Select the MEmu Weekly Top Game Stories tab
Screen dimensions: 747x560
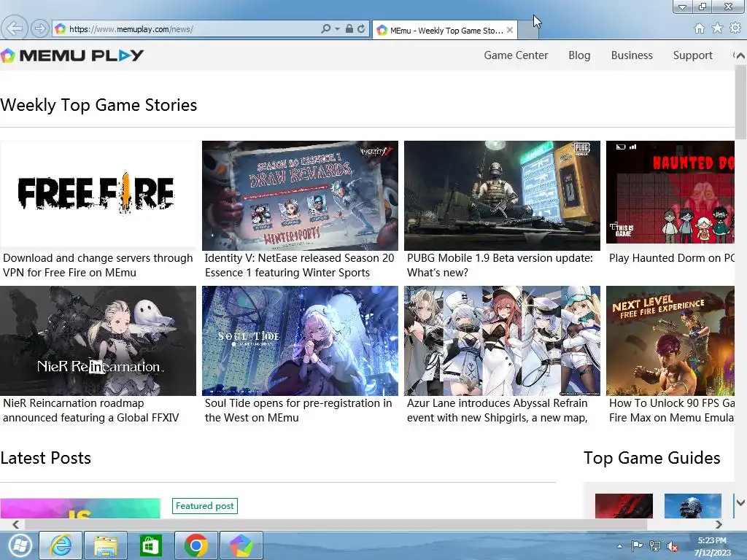(446, 31)
